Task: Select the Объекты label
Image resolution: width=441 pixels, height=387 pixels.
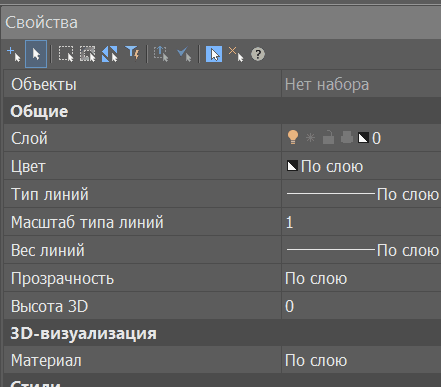Action: tap(44, 84)
